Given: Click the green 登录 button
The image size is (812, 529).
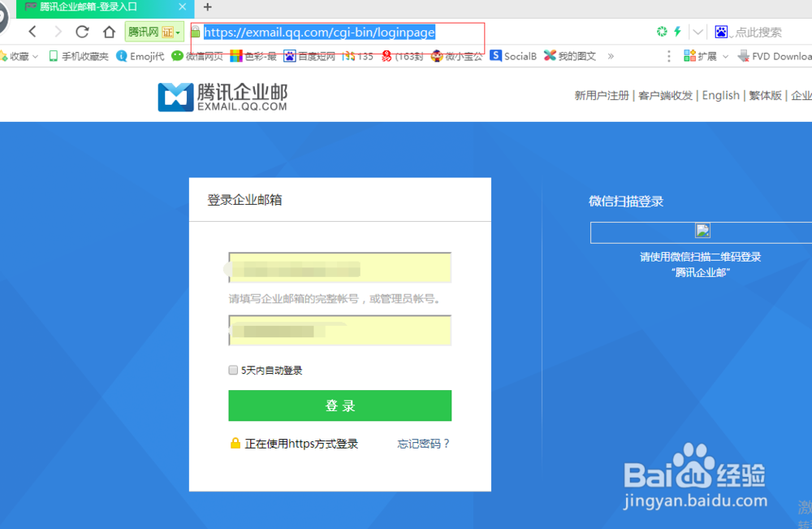Looking at the screenshot, I should click(339, 405).
